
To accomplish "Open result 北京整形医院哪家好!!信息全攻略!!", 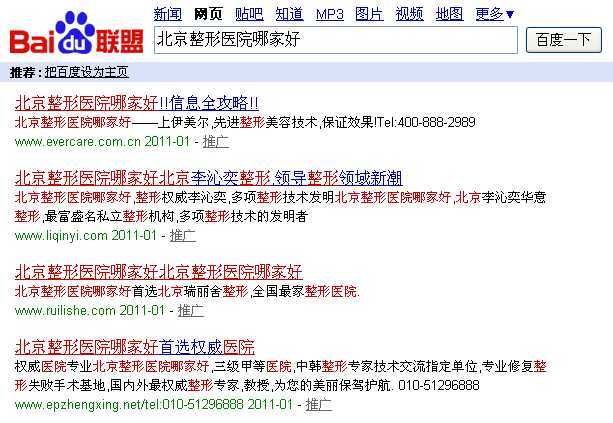I will click(x=136, y=104).
